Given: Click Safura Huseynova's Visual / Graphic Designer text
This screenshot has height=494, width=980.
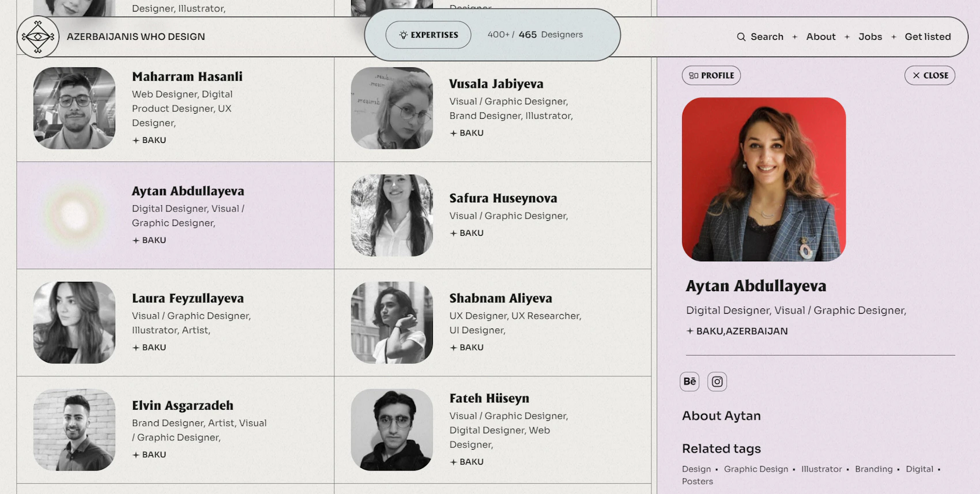Looking at the screenshot, I should (509, 216).
